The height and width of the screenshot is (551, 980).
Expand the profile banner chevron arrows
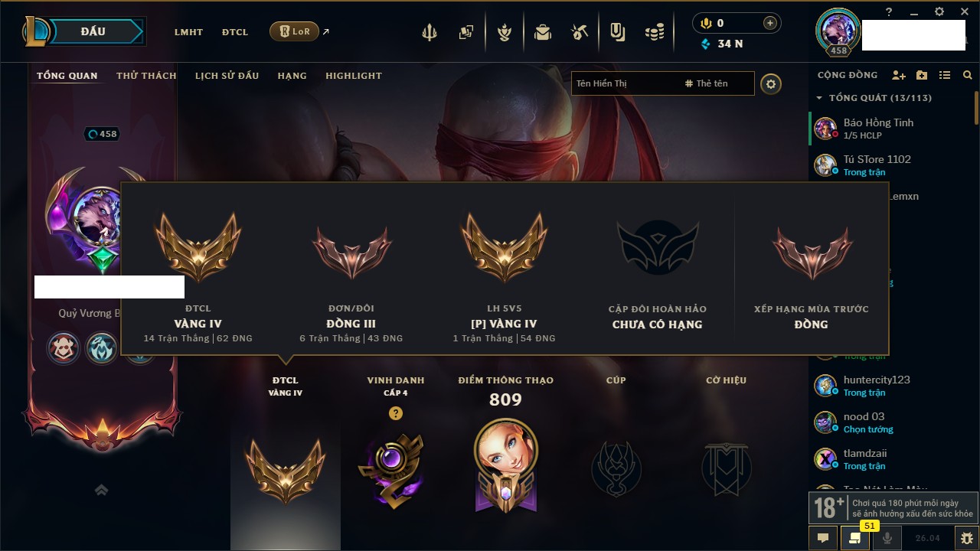tap(101, 491)
